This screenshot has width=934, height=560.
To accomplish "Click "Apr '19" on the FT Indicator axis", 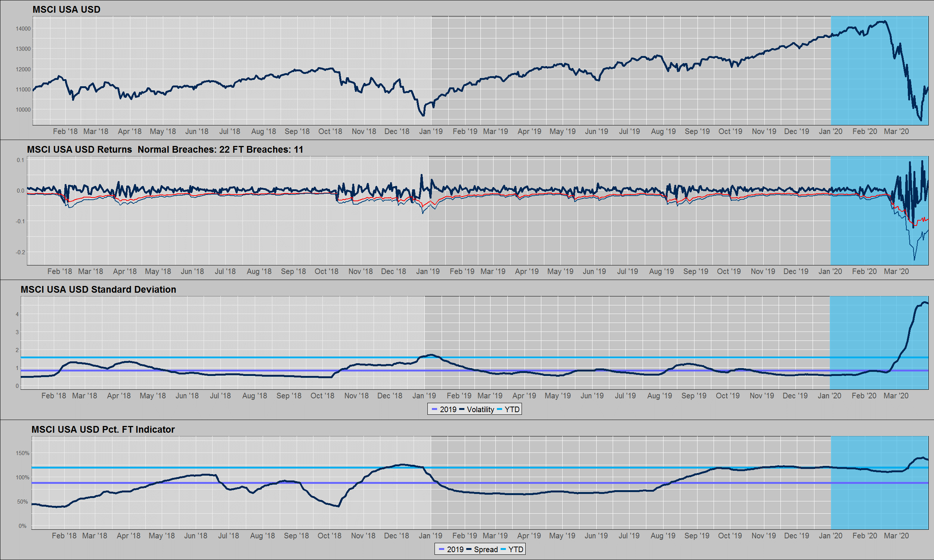I will pos(529,536).
